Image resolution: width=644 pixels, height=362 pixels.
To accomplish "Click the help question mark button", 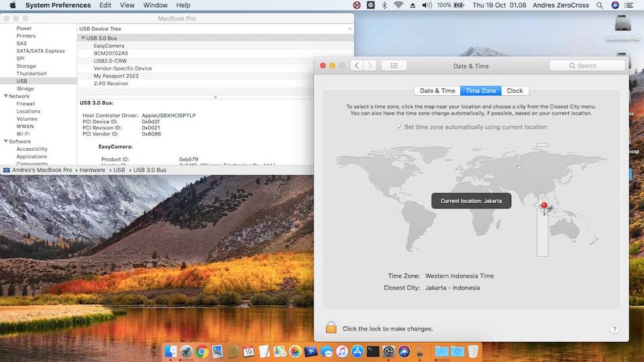I will point(614,328).
